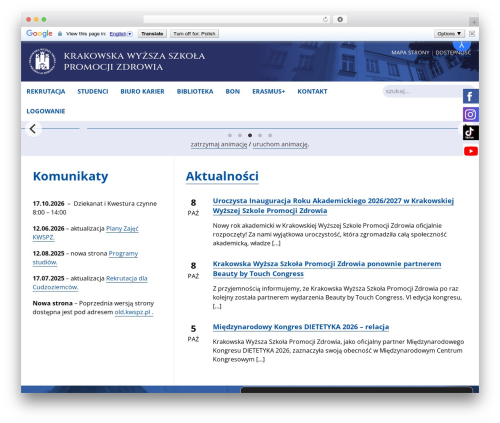
Task: Open old.kwspz.pl link
Action: pos(133,312)
